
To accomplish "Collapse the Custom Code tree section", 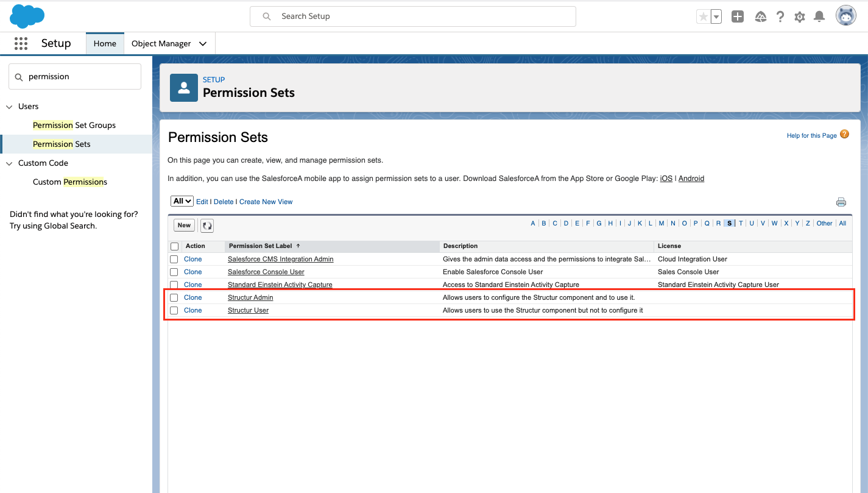I will pos(9,163).
